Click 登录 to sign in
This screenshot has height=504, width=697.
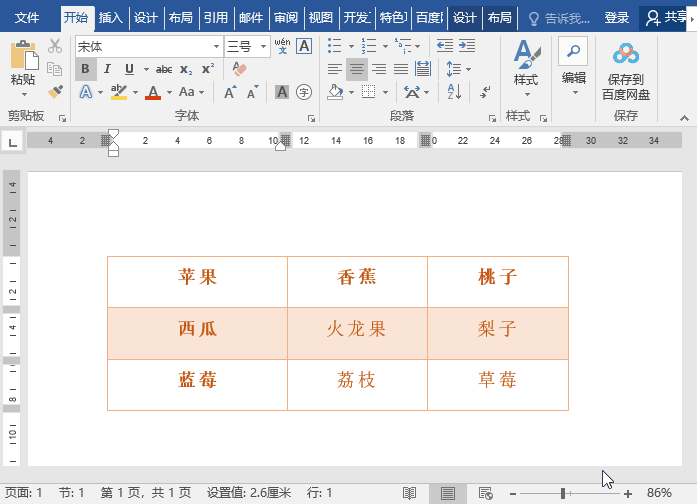point(617,18)
